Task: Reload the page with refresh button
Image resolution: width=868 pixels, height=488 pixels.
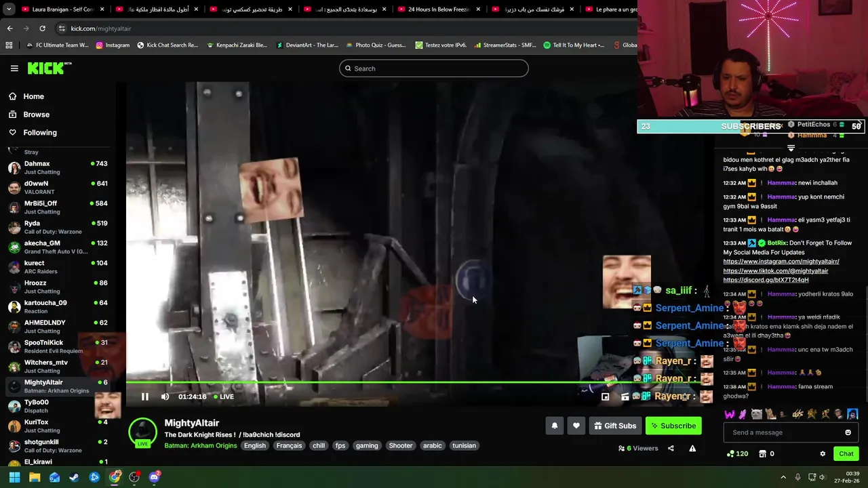Action: (42, 28)
